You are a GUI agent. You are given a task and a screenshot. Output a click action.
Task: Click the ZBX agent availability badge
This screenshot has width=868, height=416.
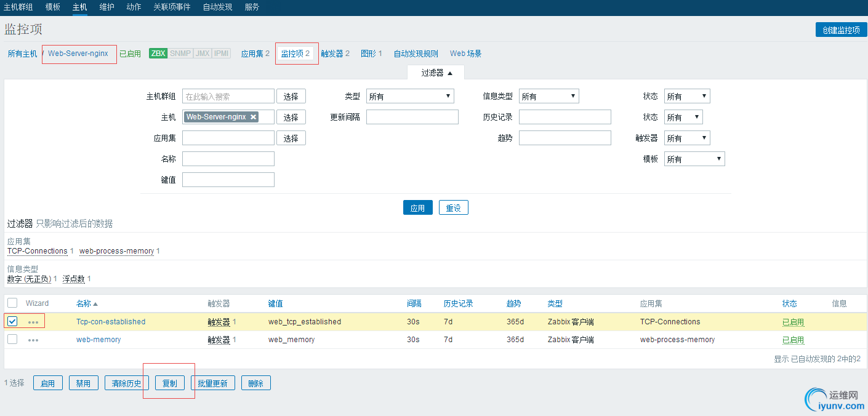coord(158,54)
